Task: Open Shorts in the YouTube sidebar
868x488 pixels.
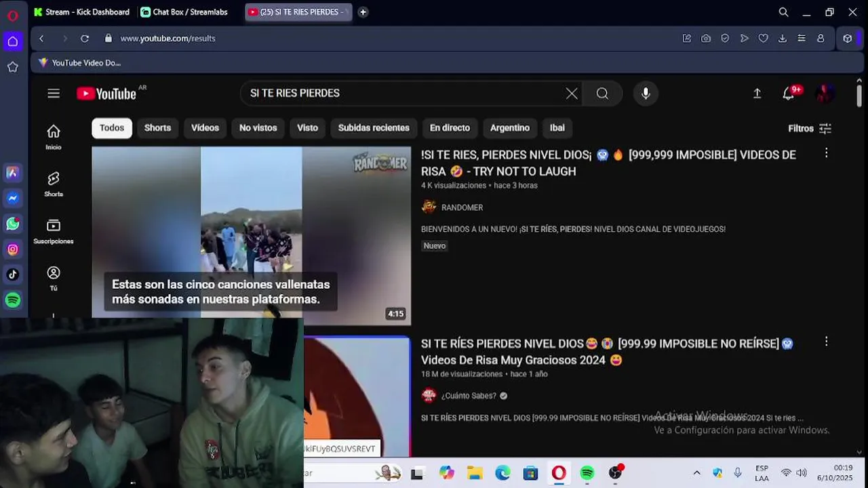Action: 54,184
